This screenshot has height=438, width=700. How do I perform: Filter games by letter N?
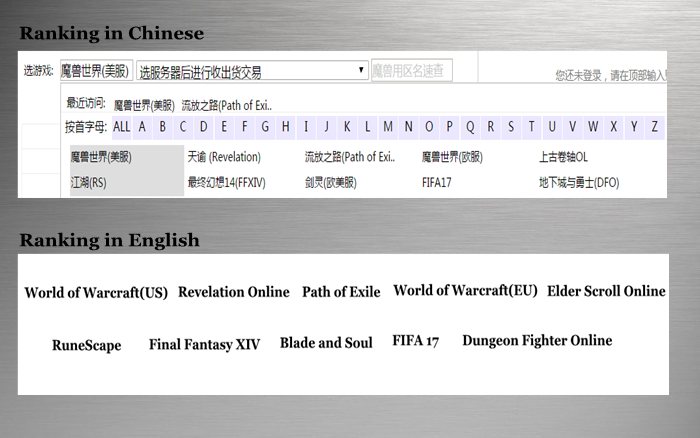pos(409,127)
